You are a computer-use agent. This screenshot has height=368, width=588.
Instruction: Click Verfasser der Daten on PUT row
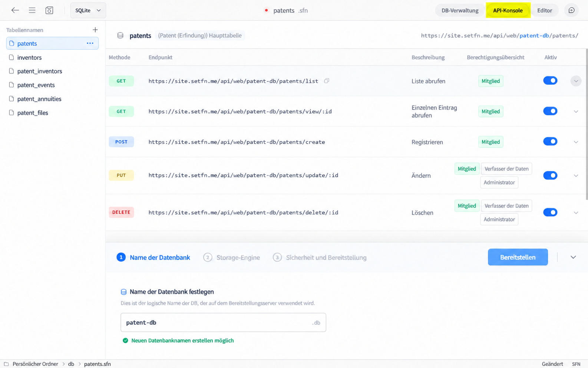tap(506, 169)
